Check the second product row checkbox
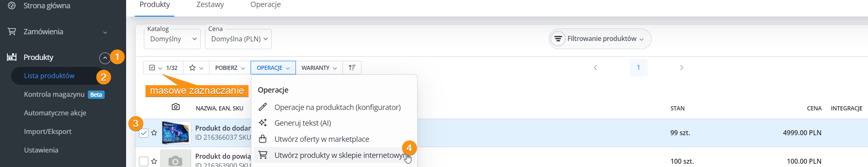868x167 pixels. 143,161
